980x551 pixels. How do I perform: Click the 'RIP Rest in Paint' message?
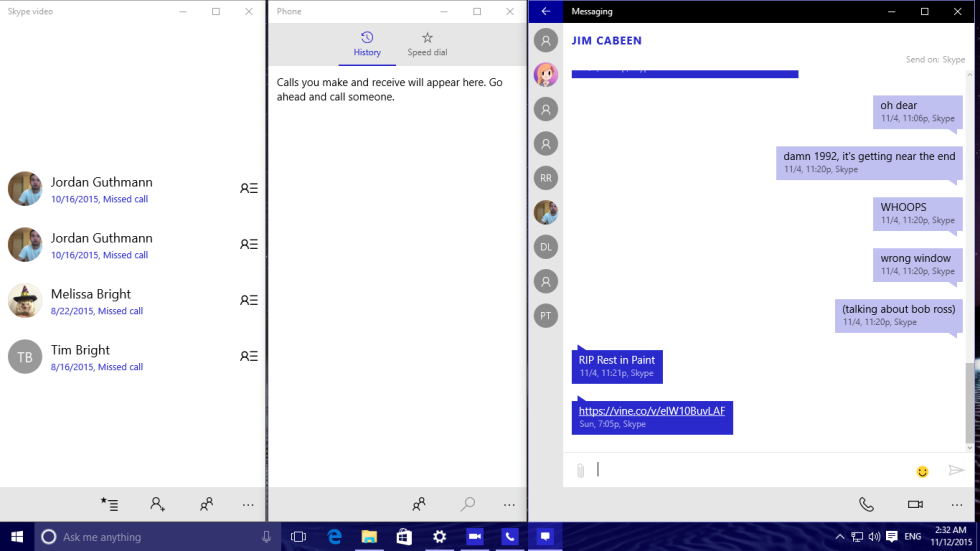617,366
